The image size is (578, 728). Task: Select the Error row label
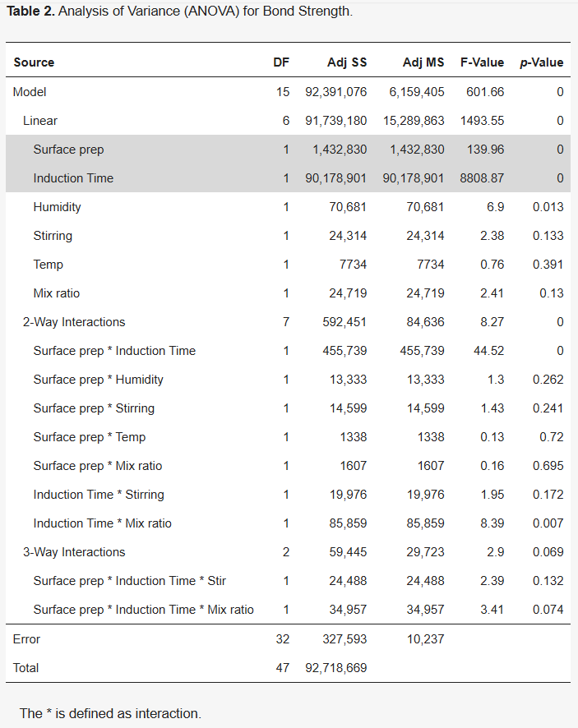click(x=26, y=640)
